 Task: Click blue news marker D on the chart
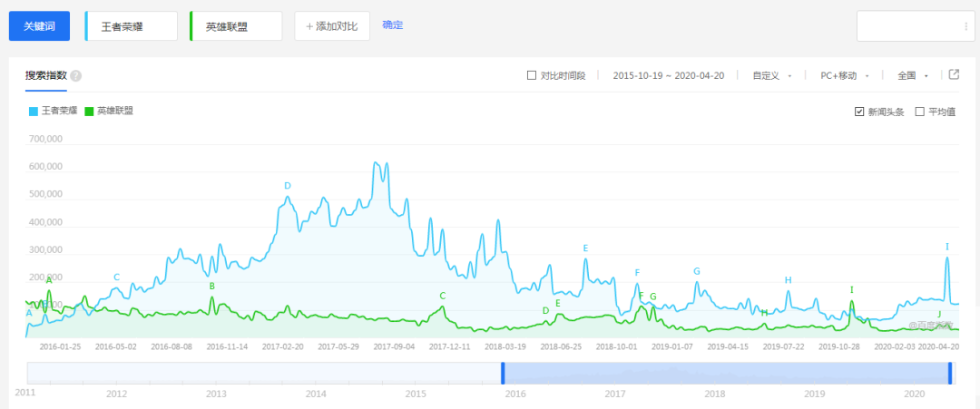288,186
